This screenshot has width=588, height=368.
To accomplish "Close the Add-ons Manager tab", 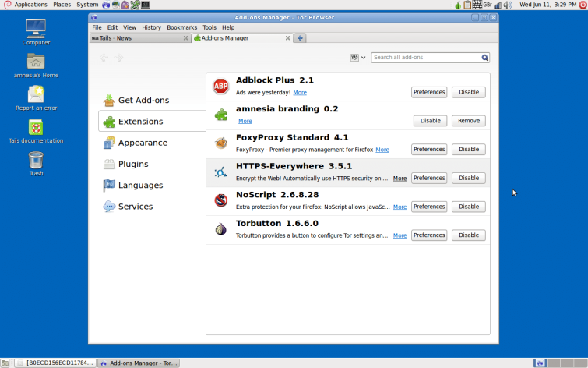I will tap(287, 38).
